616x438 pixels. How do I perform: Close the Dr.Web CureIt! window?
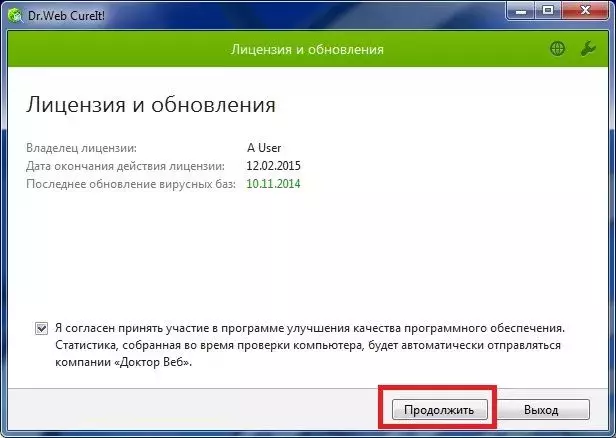point(585,11)
